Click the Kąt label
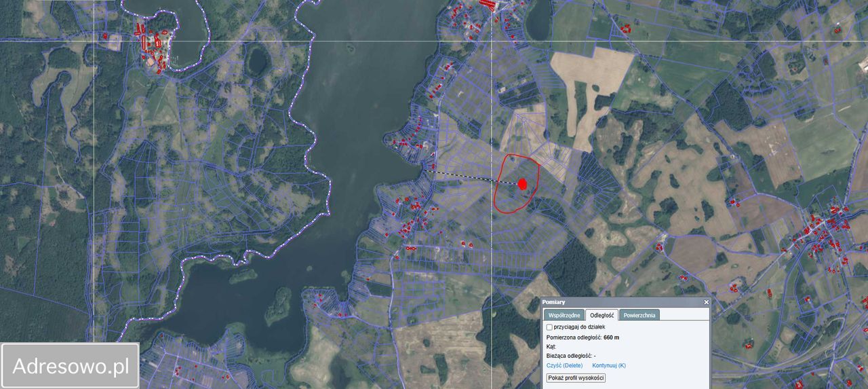The width and height of the screenshot is (868, 389). click(x=551, y=346)
